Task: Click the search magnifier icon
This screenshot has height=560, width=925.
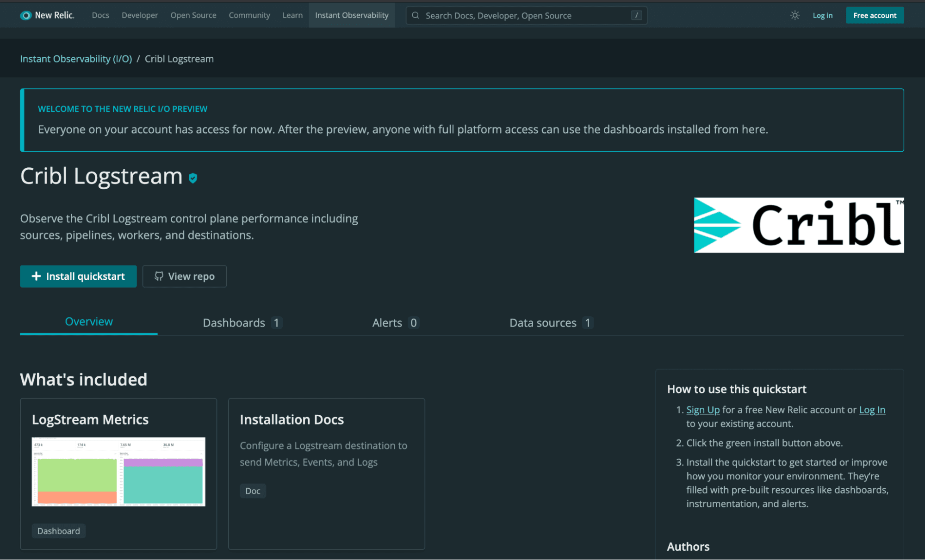Action: coord(416,15)
